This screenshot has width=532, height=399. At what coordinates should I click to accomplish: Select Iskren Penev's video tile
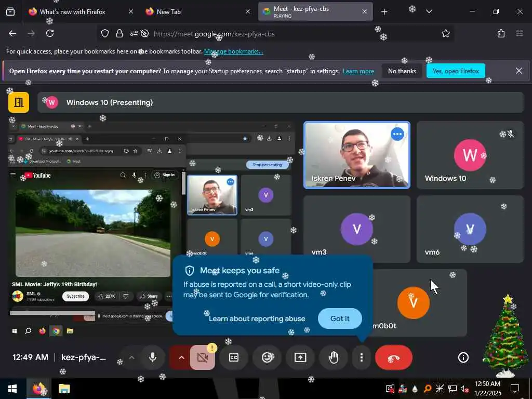356,155
